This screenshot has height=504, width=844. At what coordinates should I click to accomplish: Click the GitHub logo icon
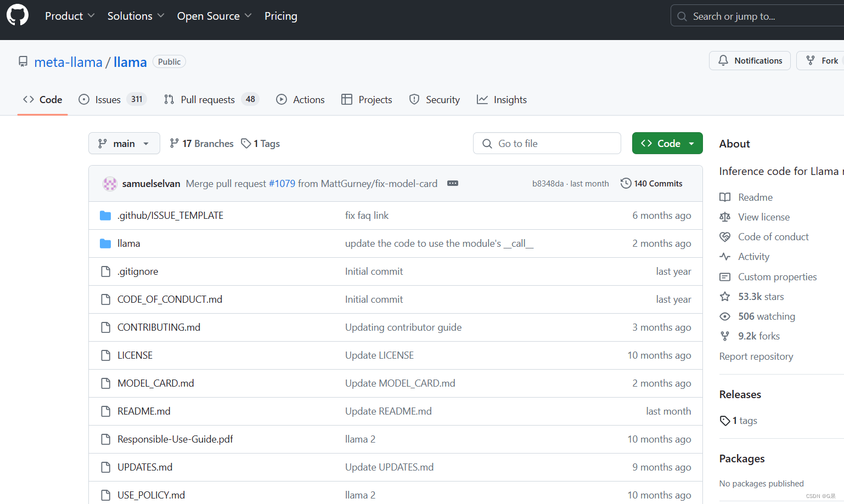click(x=18, y=15)
